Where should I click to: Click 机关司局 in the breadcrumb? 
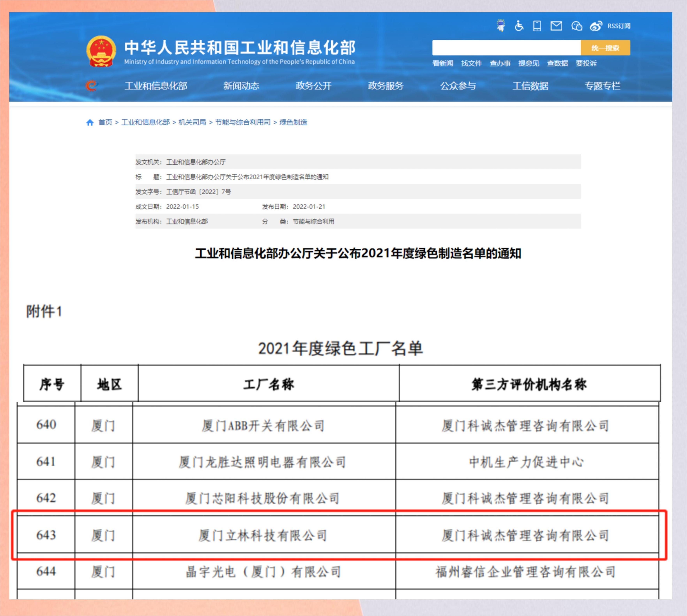(x=192, y=122)
